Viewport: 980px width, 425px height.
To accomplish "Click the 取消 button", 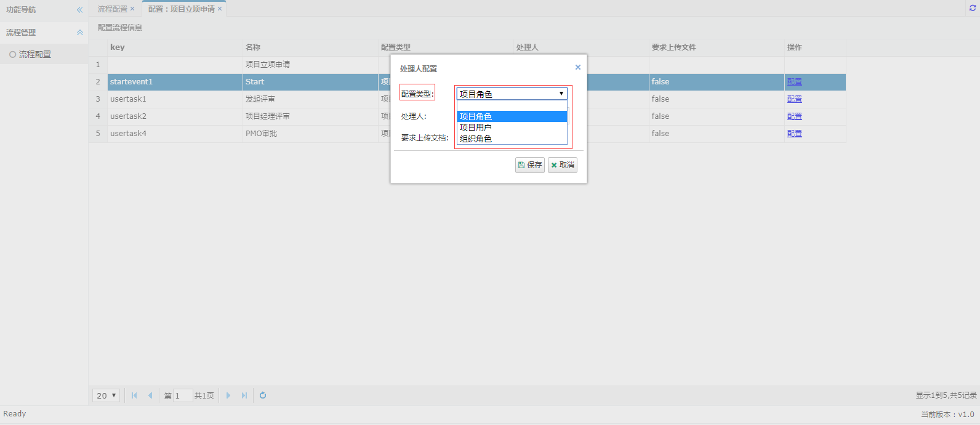I will (x=562, y=165).
